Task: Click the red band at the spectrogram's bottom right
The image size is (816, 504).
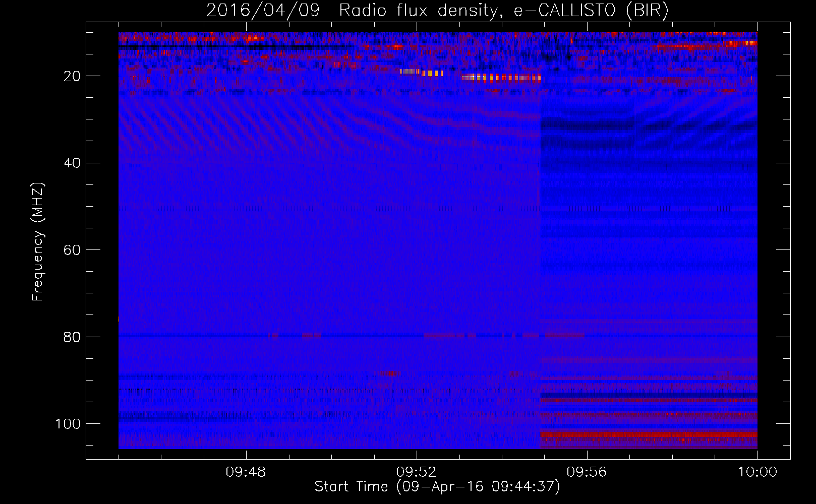Action: coord(649,434)
